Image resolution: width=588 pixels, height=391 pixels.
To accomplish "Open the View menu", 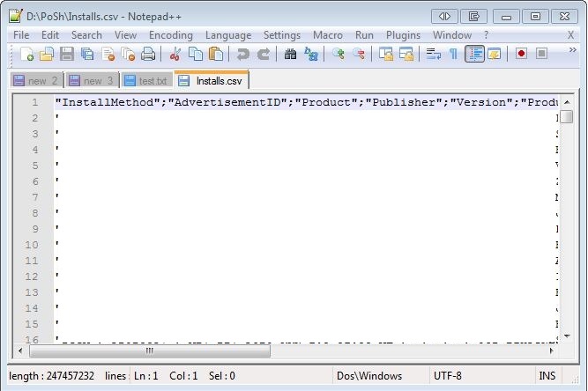I will point(125,35).
